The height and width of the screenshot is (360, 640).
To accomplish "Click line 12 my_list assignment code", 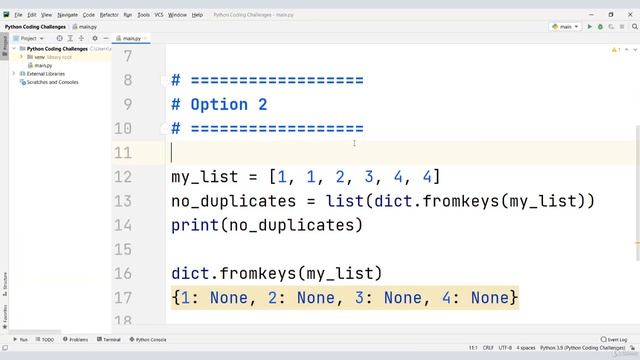I will click(306, 177).
